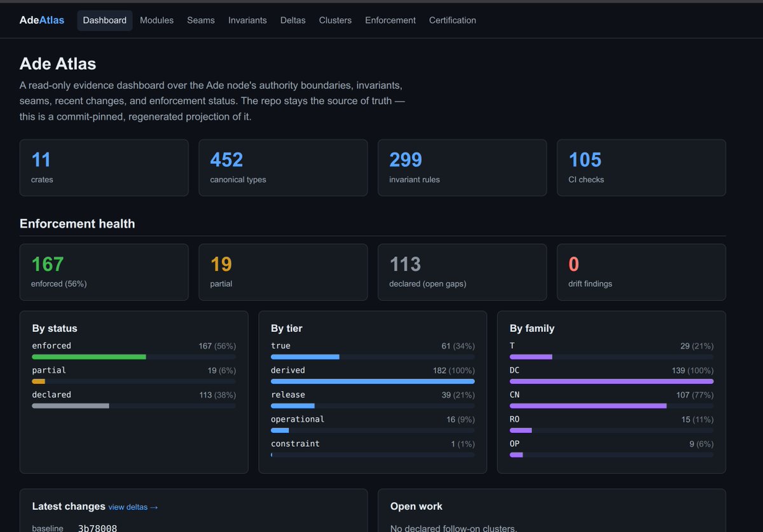
Task: Open the 105 CI checks card
Action: click(642, 168)
